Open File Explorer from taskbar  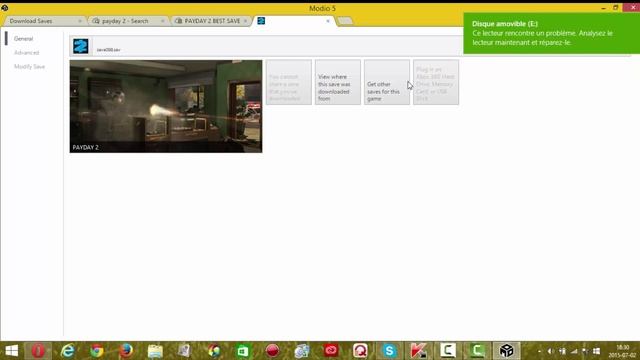(155, 351)
